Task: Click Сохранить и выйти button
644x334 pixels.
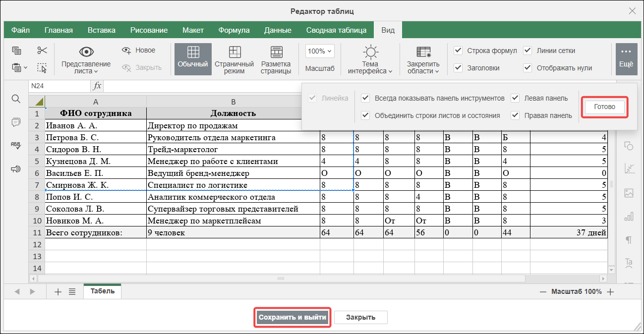Action: click(293, 317)
